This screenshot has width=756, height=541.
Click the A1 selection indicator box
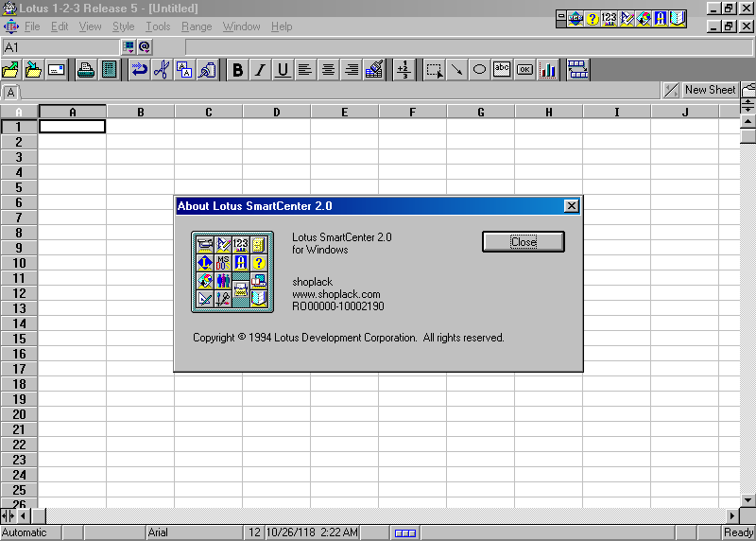(x=60, y=47)
